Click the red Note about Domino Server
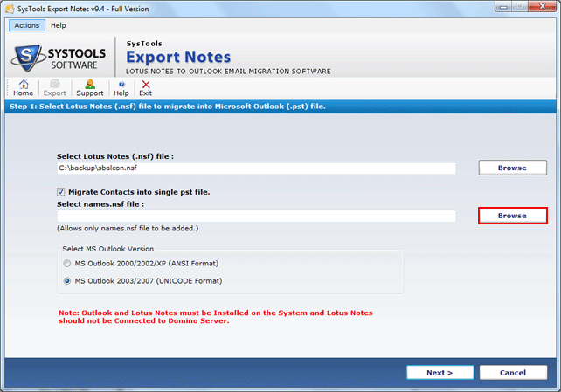 pyautogui.click(x=215, y=317)
